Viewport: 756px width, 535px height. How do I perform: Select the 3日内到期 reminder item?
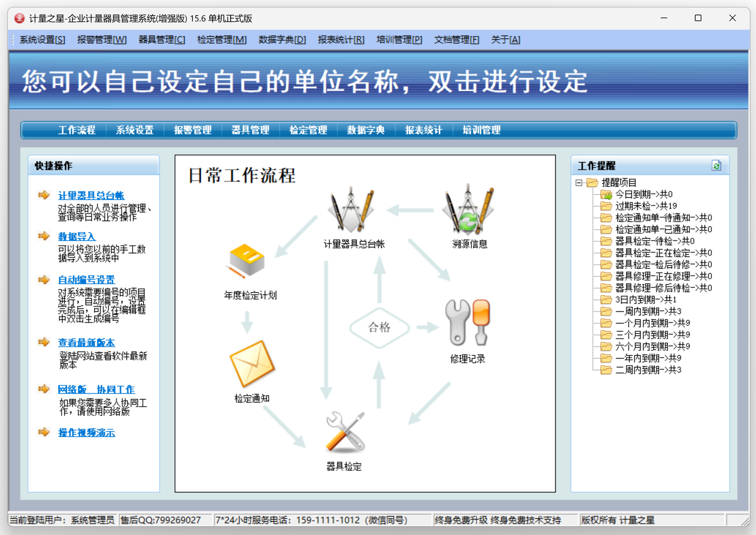(x=645, y=300)
